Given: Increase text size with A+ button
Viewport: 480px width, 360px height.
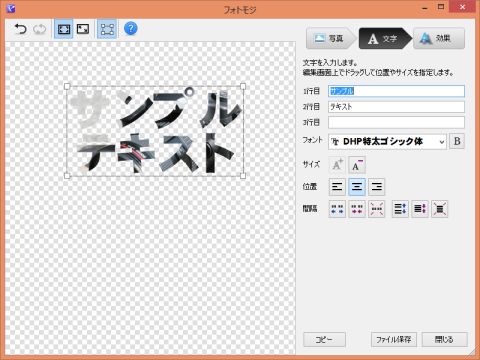Looking at the screenshot, I should 337,165.
